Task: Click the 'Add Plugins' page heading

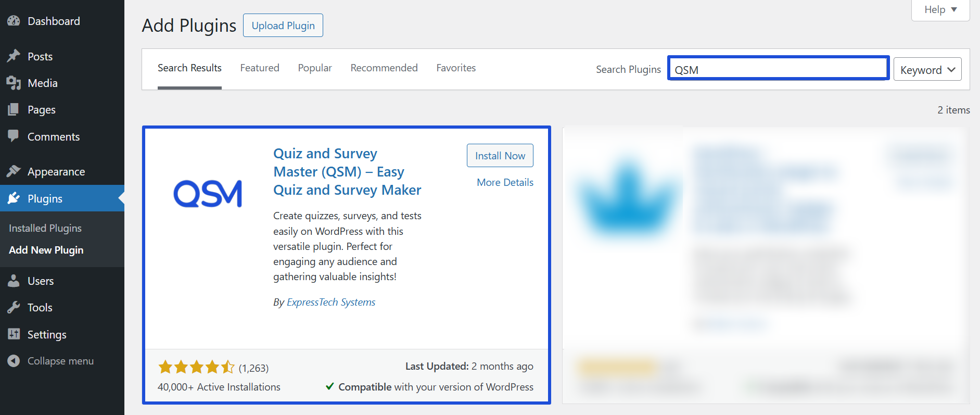Action: [189, 26]
